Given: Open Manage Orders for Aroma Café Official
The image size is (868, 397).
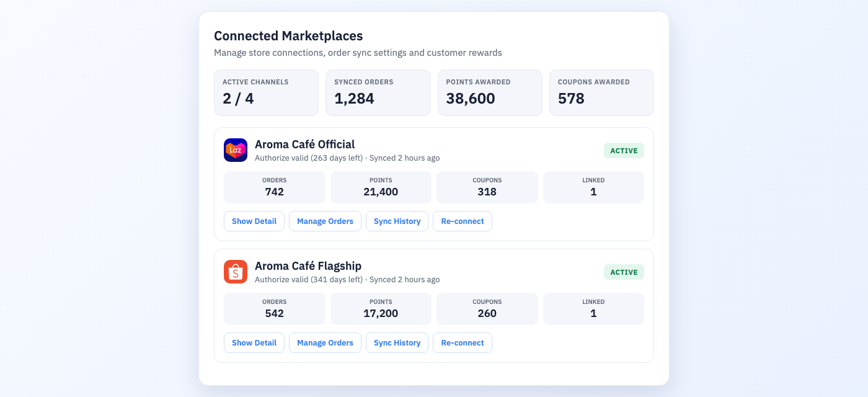Looking at the screenshot, I should pos(325,221).
